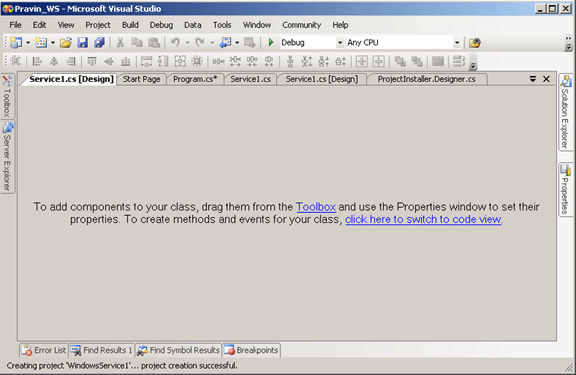The width and height of the screenshot is (576, 375).
Task: Open the Error List panel tab
Action: (x=44, y=350)
